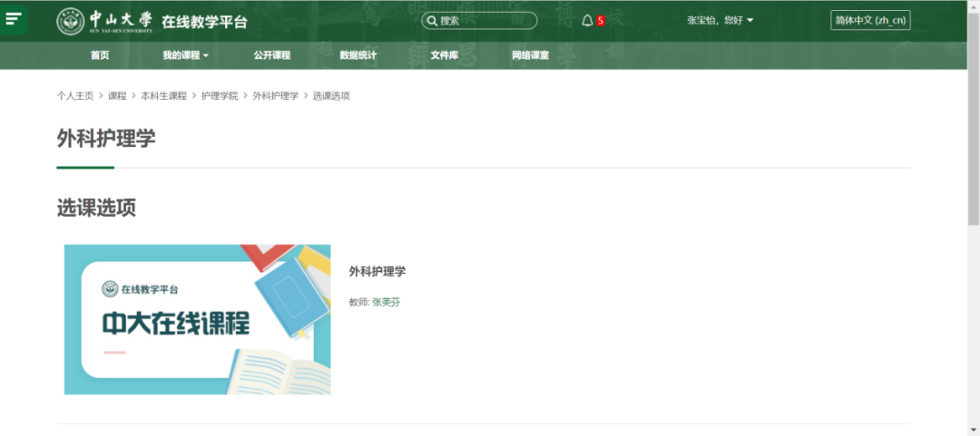This screenshot has height=436, width=980.
Task: Open the hamburger side menu
Action: (x=14, y=19)
